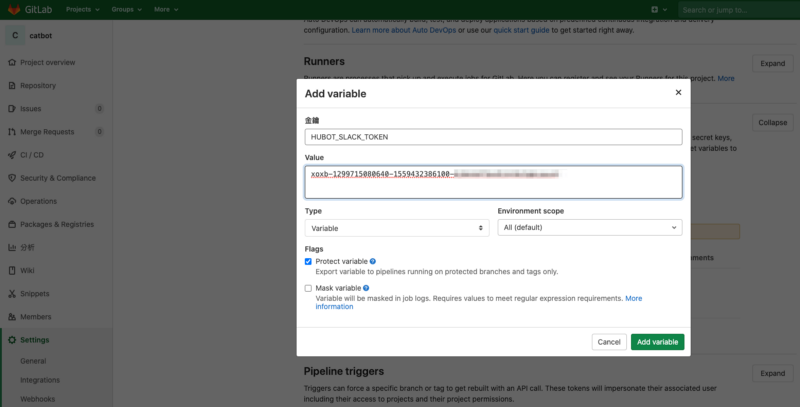This screenshot has height=407, width=800.
Task: Open Members in sidebar
Action: 36,317
